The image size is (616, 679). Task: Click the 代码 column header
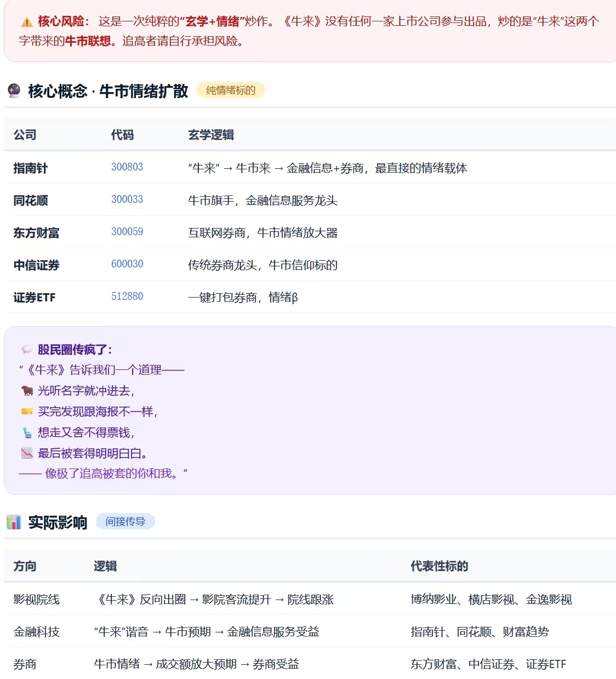click(122, 135)
